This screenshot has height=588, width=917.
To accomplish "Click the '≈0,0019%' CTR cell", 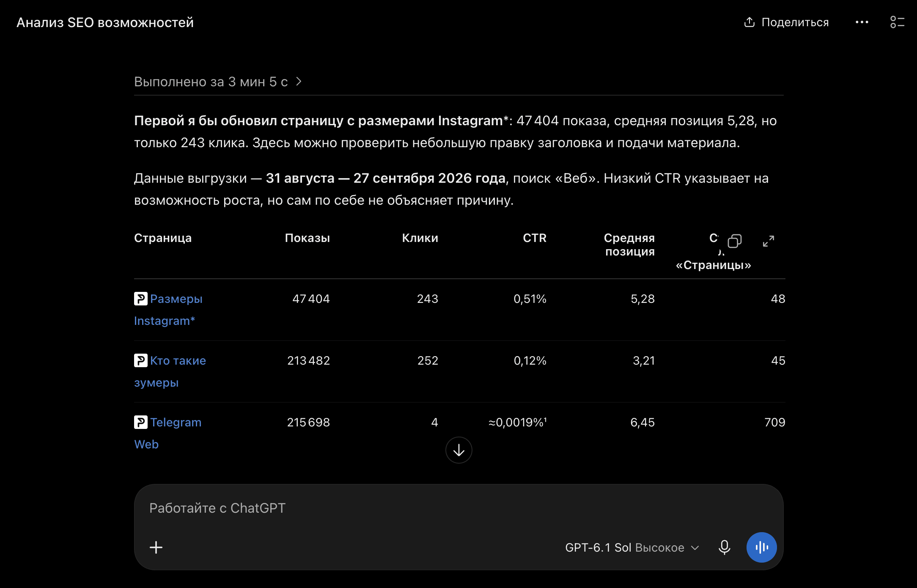I will (518, 422).
